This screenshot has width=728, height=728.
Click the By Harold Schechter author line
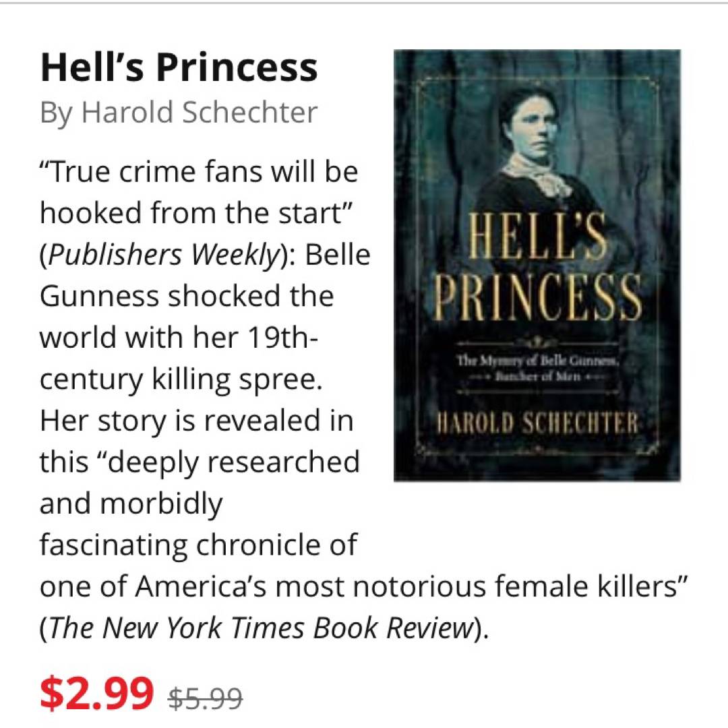tap(179, 113)
